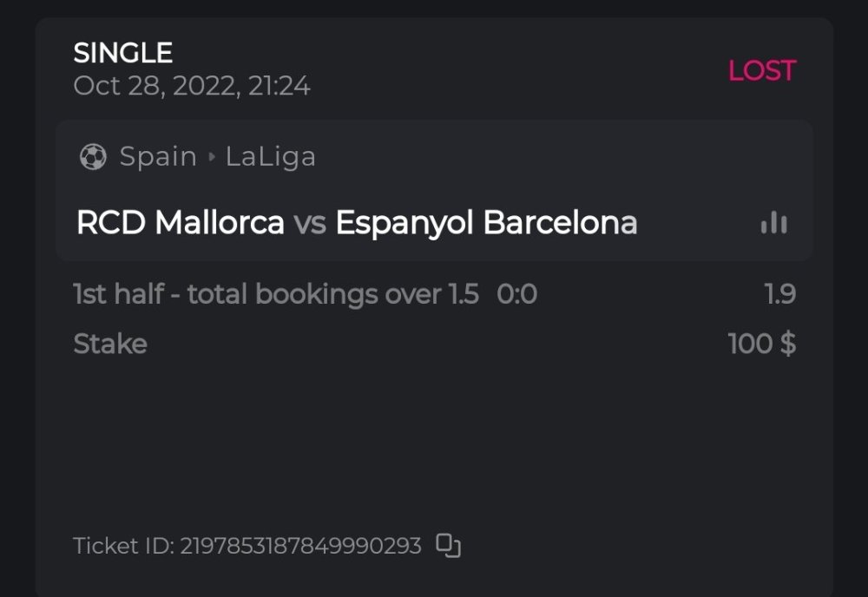Click the Stake label
868x597 pixels.
110,344
